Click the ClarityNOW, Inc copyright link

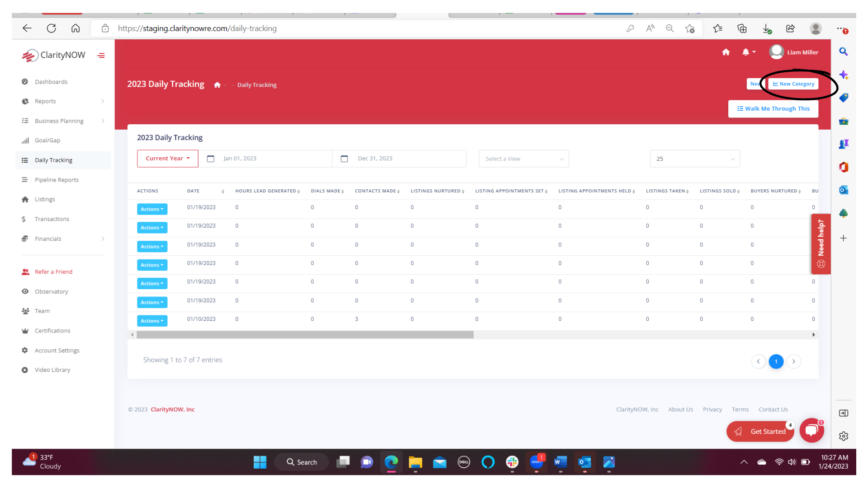click(x=172, y=409)
